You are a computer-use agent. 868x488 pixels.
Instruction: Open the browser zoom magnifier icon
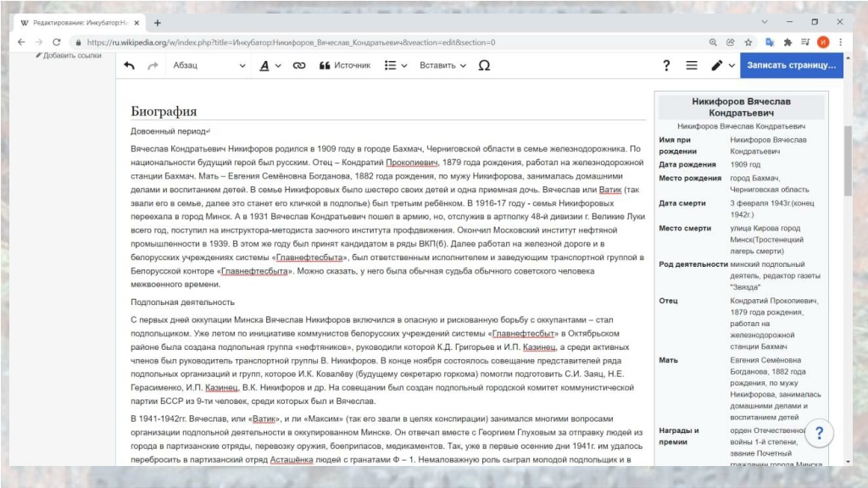tap(713, 42)
